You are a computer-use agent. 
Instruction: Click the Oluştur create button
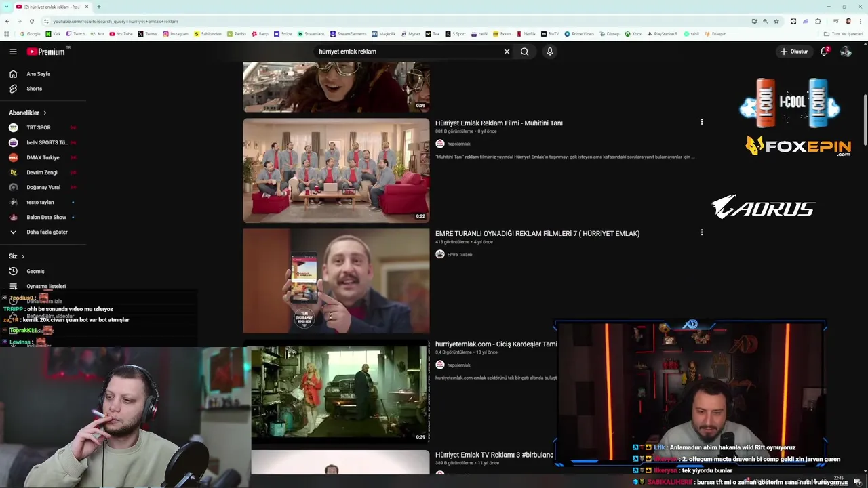point(794,52)
